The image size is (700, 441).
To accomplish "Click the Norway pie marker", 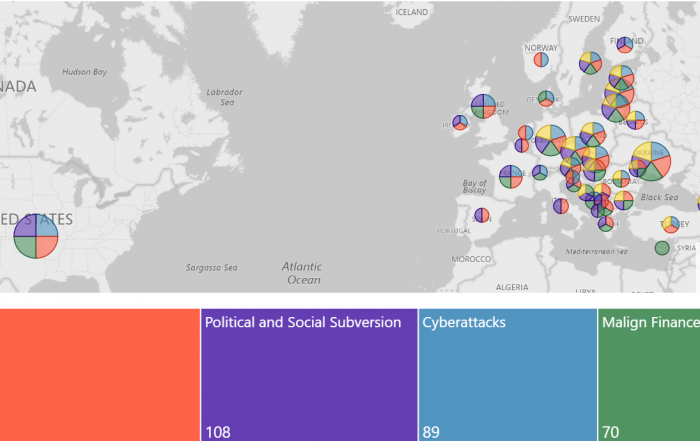I will click(x=541, y=59).
